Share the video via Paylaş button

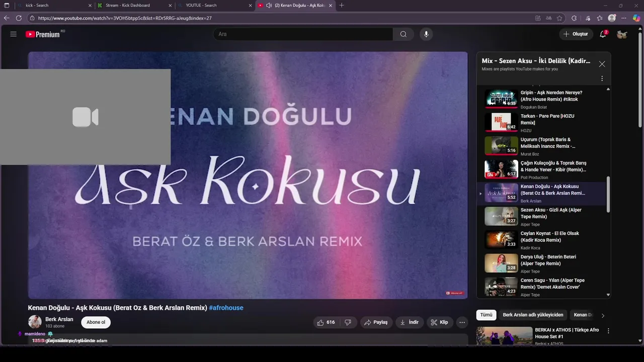376,322
